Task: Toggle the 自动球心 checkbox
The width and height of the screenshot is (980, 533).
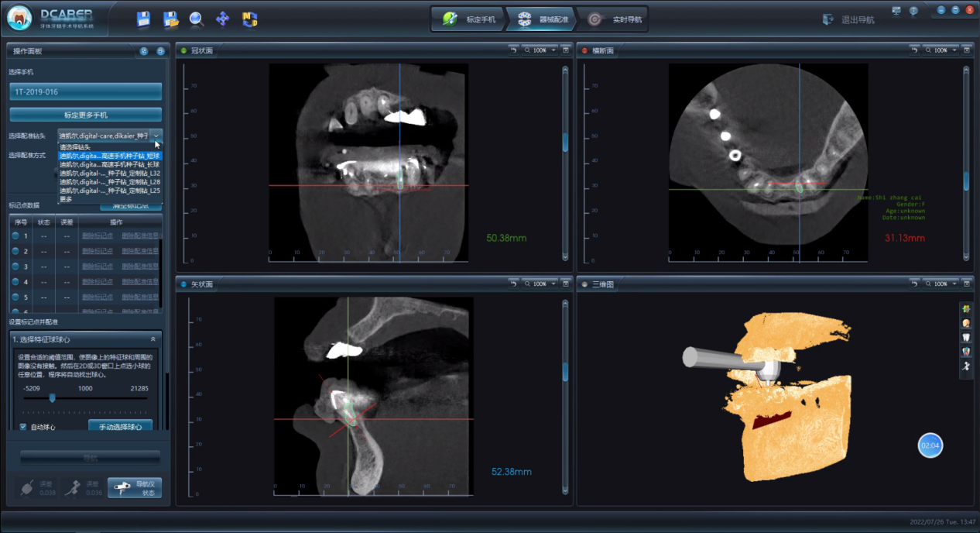Action: pos(23,427)
